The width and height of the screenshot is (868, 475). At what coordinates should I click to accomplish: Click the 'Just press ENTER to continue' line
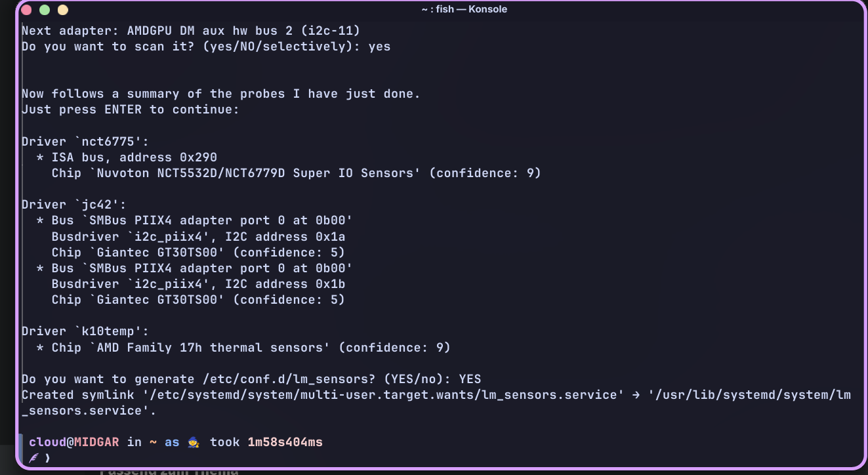click(131, 110)
